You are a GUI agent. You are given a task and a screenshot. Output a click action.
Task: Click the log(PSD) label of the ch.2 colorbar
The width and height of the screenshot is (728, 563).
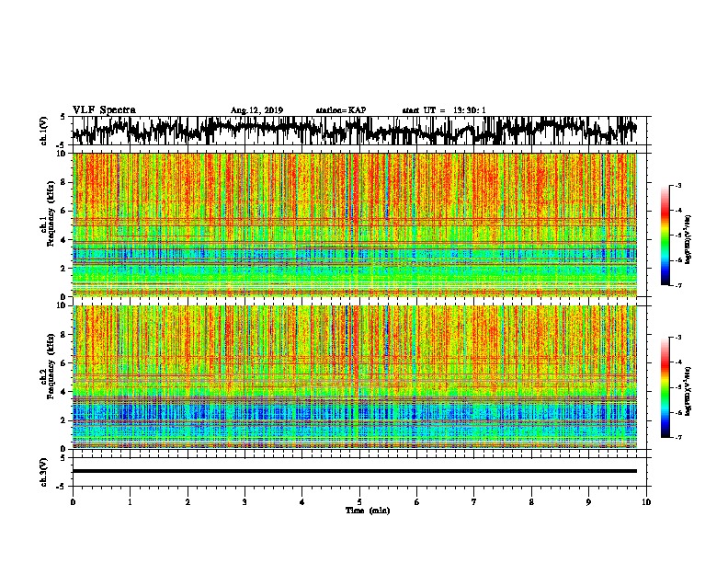point(688,391)
